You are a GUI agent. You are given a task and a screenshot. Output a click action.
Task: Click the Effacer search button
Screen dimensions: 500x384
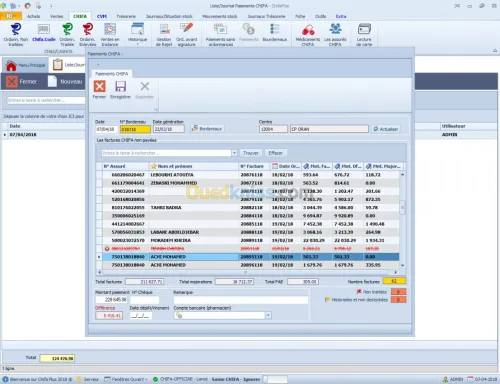point(275,153)
